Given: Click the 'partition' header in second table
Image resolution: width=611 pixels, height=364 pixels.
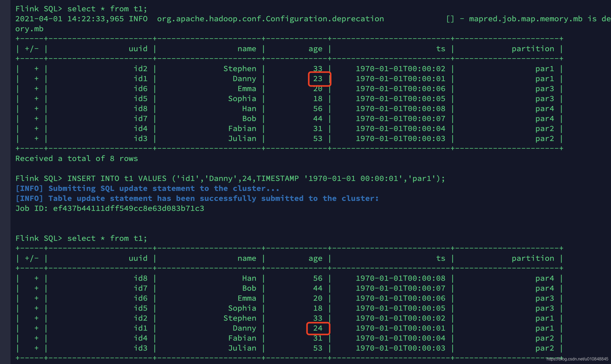Looking at the screenshot, I should [533, 258].
